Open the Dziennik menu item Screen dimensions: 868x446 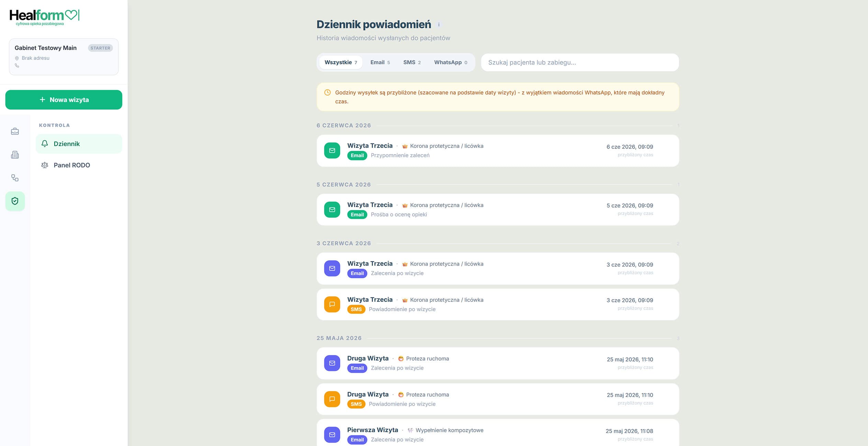pyautogui.click(x=79, y=144)
